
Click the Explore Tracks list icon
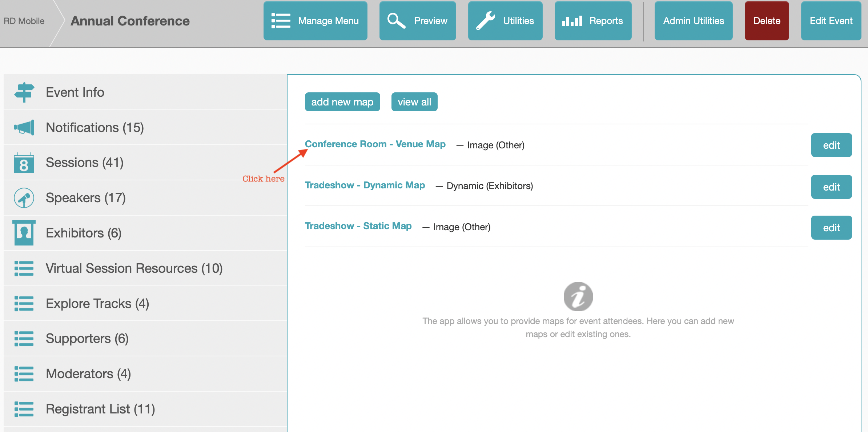24,303
